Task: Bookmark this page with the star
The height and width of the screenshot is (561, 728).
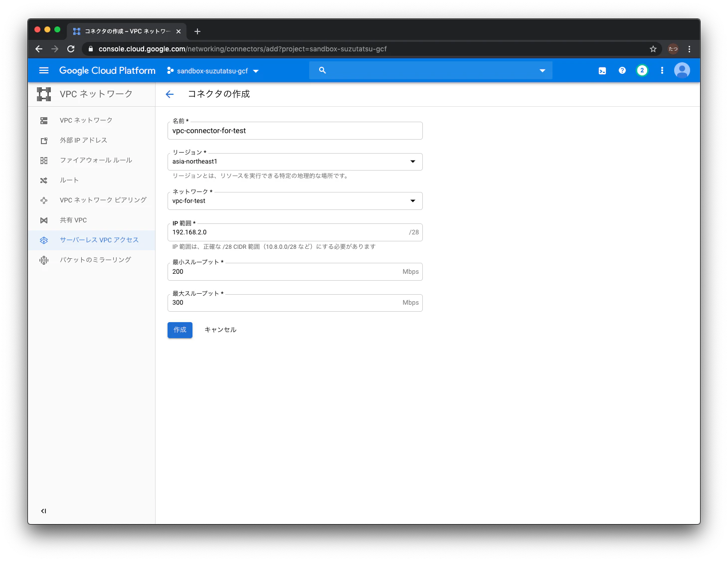Action: pyautogui.click(x=653, y=49)
